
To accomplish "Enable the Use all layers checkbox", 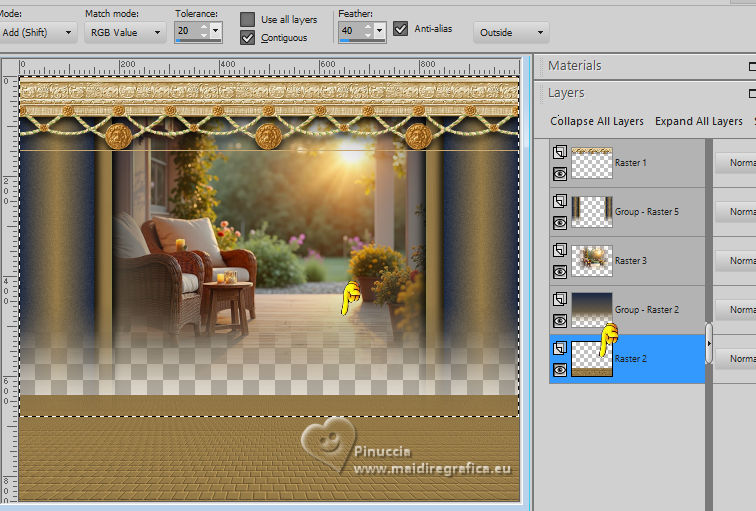I will (247, 19).
